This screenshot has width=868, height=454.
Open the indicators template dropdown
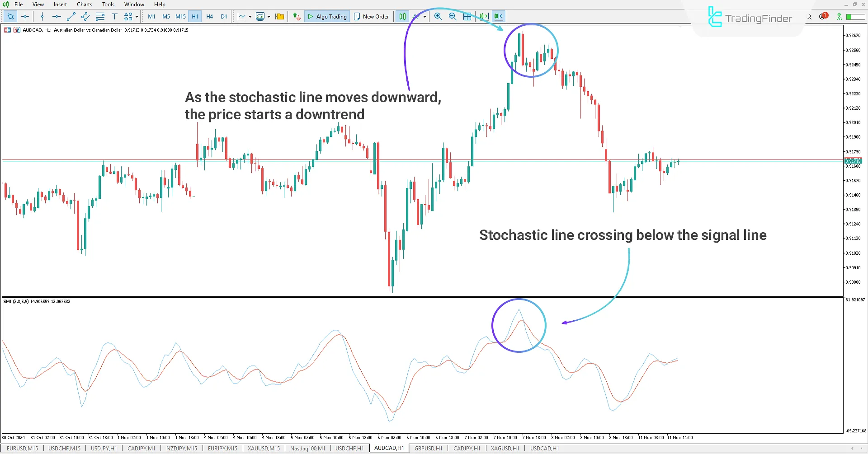(x=269, y=16)
